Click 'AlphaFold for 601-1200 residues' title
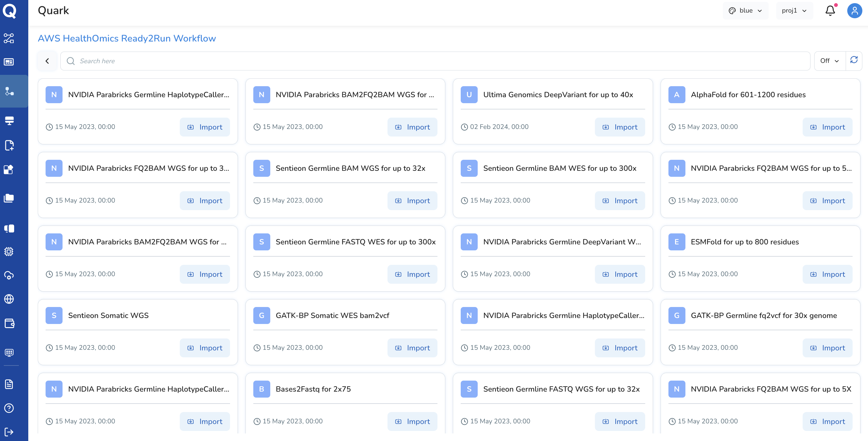Image resolution: width=868 pixels, height=441 pixels. click(x=748, y=95)
